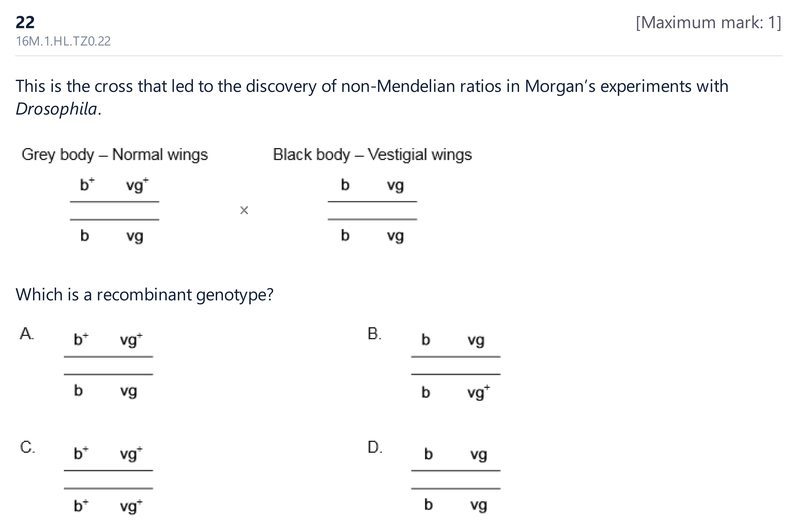Click the question number 22 heading
This screenshot has height=532, width=797.
pyautogui.click(x=25, y=22)
